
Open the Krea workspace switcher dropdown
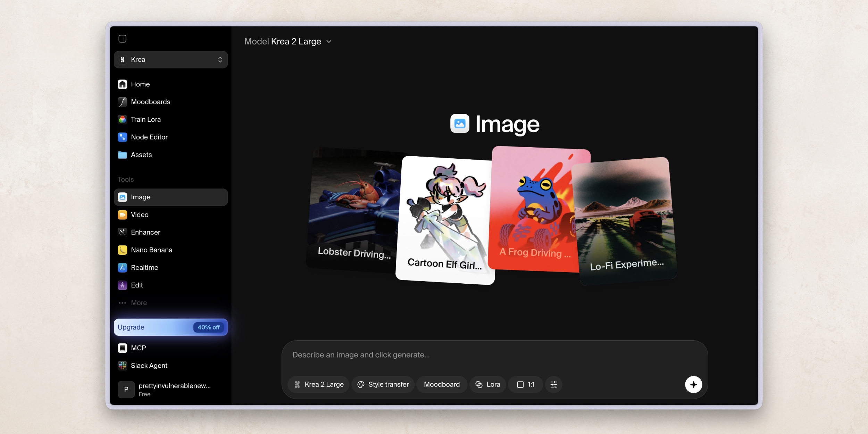(x=170, y=60)
